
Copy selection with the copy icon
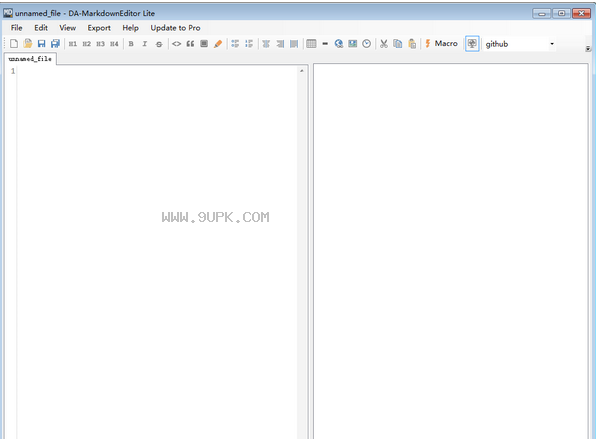click(398, 44)
